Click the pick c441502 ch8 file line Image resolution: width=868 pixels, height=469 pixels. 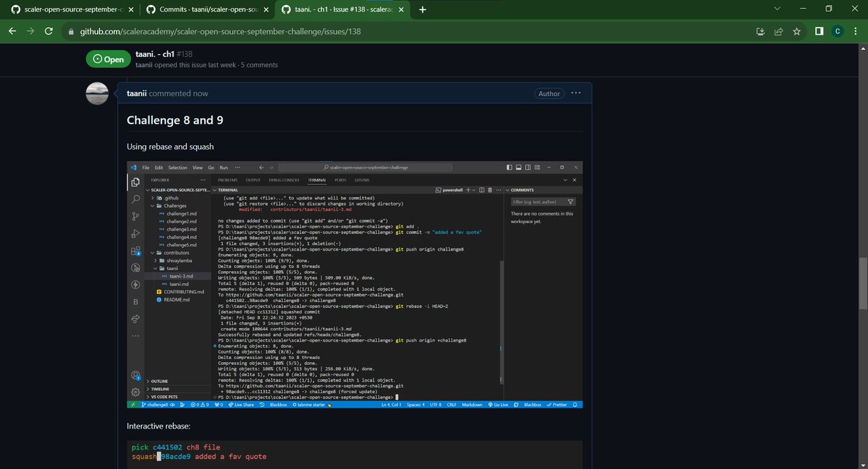point(176,448)
